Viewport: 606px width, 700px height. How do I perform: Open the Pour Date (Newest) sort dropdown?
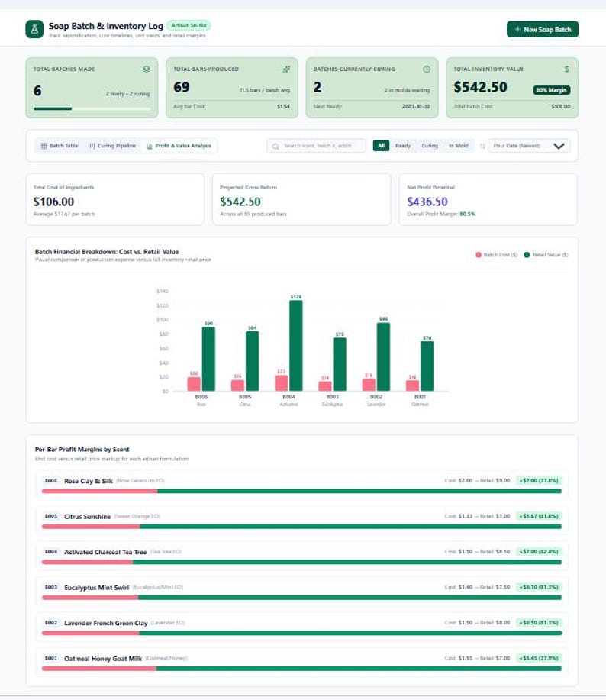(529, 146)
